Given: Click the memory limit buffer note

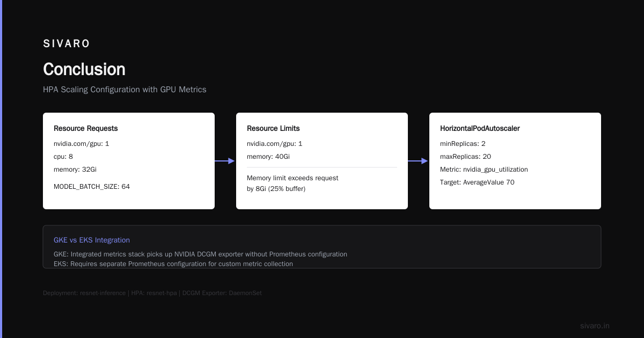Looking at the screenshot, I should click(x=292, y=183).
